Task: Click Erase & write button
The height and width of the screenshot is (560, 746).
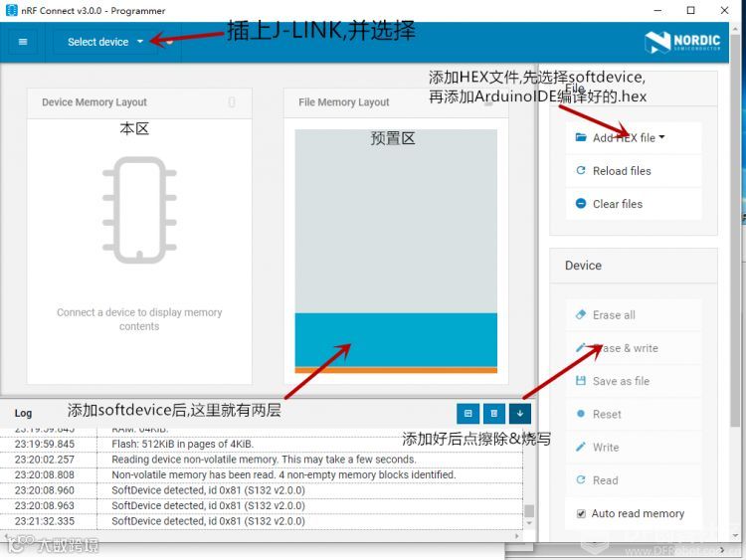Action: tap(634, 348)
